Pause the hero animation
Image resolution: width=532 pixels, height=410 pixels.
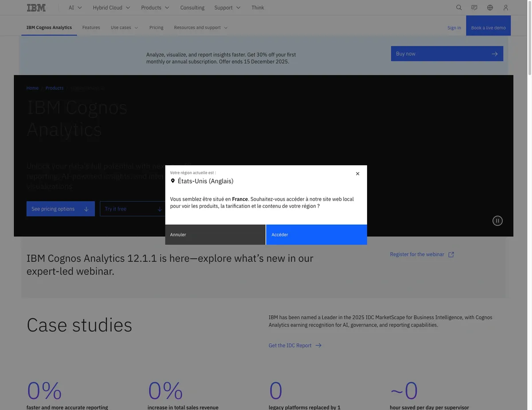[497, 221]
